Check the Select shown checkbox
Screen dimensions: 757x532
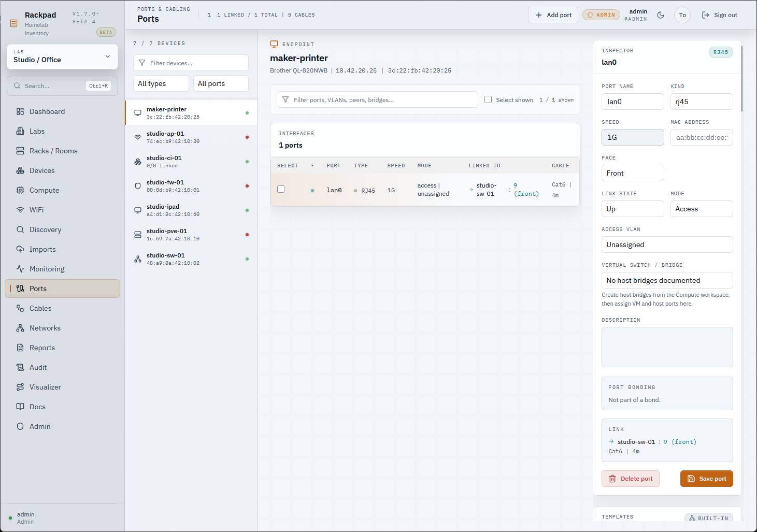pos(488,99)
